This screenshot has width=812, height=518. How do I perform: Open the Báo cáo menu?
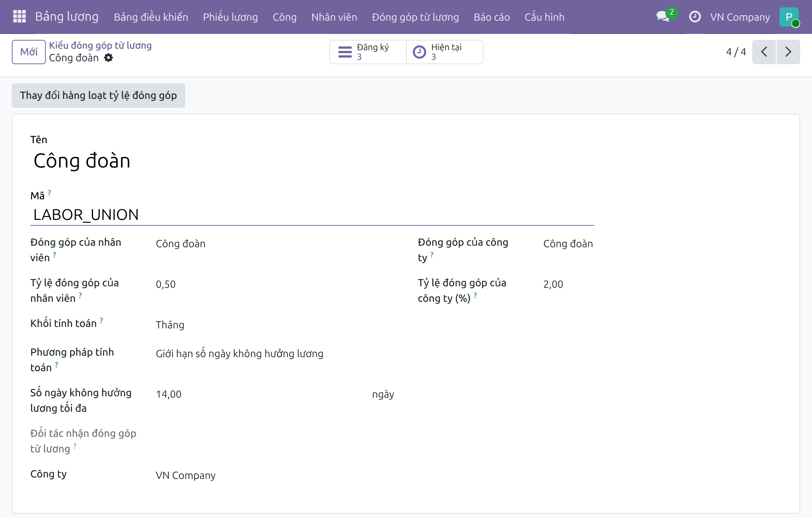(x=492, y=17)
